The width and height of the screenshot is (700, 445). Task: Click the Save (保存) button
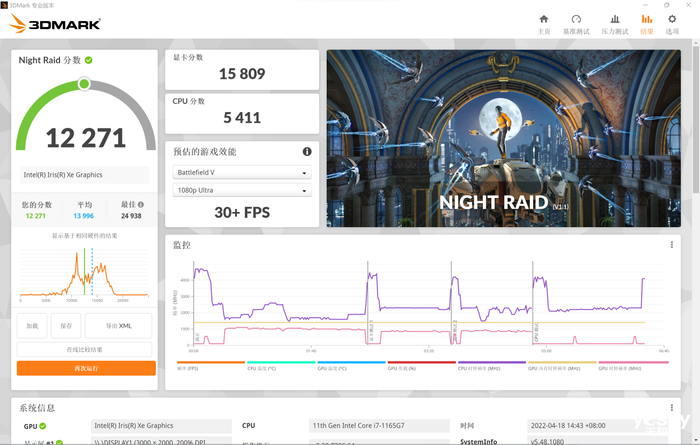(66, 326)
